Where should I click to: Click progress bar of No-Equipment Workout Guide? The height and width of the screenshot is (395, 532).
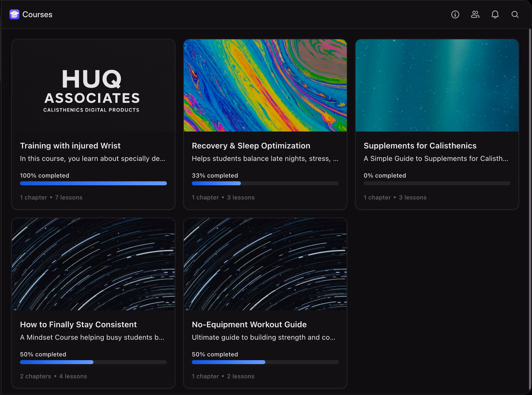pos(265,362)
